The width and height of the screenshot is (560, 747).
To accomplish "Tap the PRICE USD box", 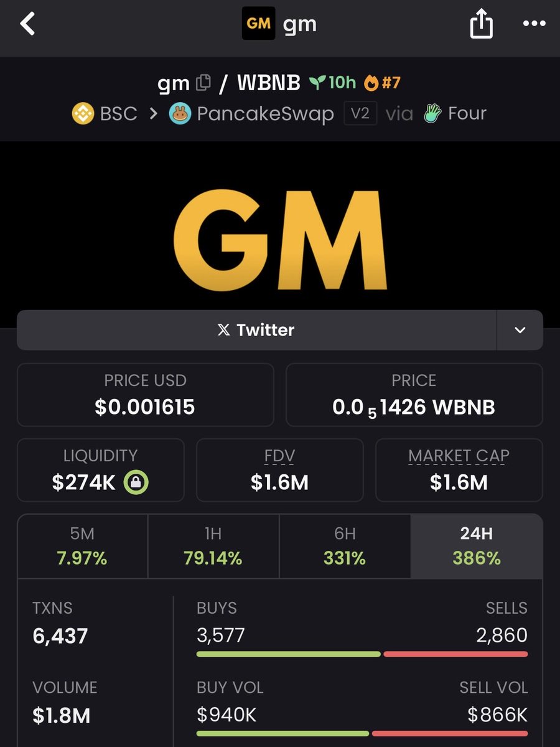I will [145, 395].
